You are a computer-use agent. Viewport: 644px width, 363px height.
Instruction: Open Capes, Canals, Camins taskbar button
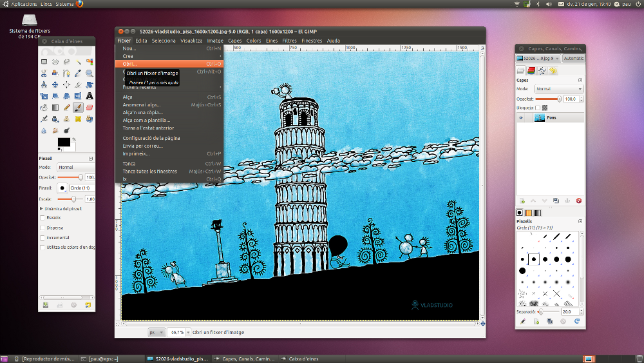click(245, 359)
